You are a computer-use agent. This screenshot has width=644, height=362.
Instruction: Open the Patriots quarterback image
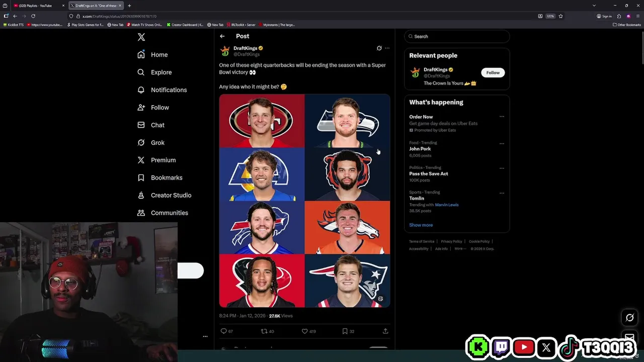pyautogui.click(x=348, y=281)
